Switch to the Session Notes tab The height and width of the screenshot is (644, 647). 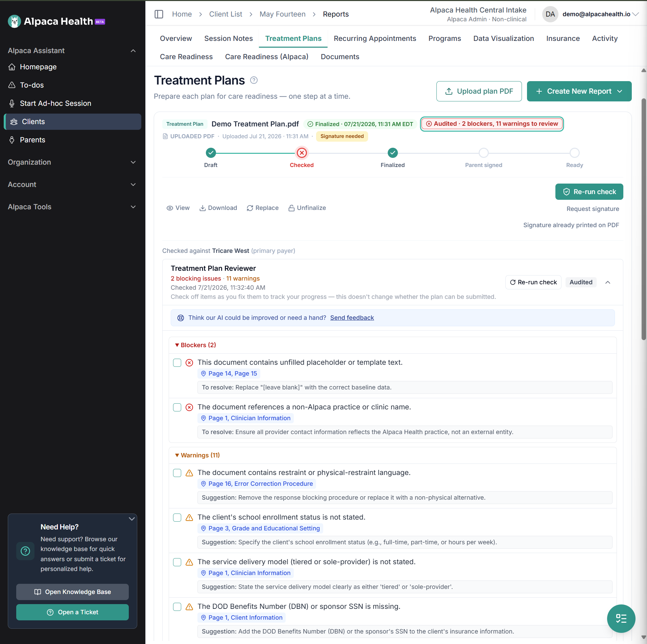coord(229,39)
